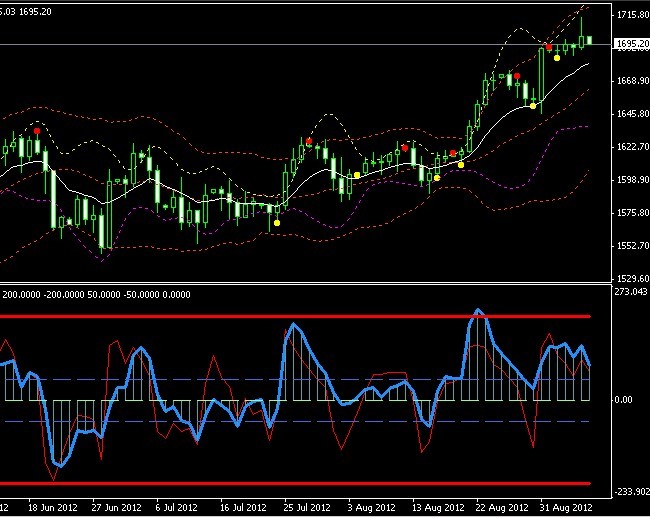Select the upper red 200 level line
The image size is (650, 518).
point(295,316)
